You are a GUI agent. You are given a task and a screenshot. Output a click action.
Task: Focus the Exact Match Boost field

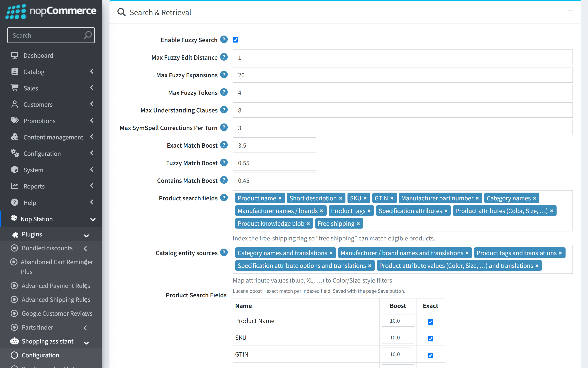(x=274, y=145)
